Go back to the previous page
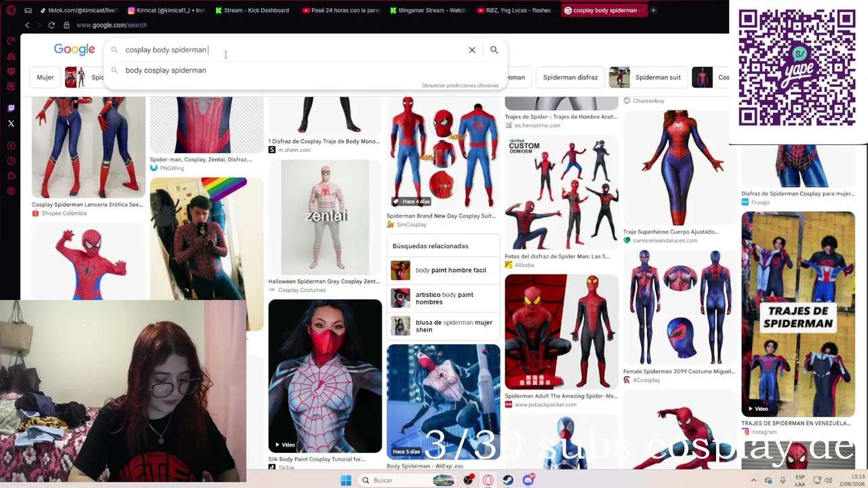This screenshot has width=868, height=488. click(27, 25)
